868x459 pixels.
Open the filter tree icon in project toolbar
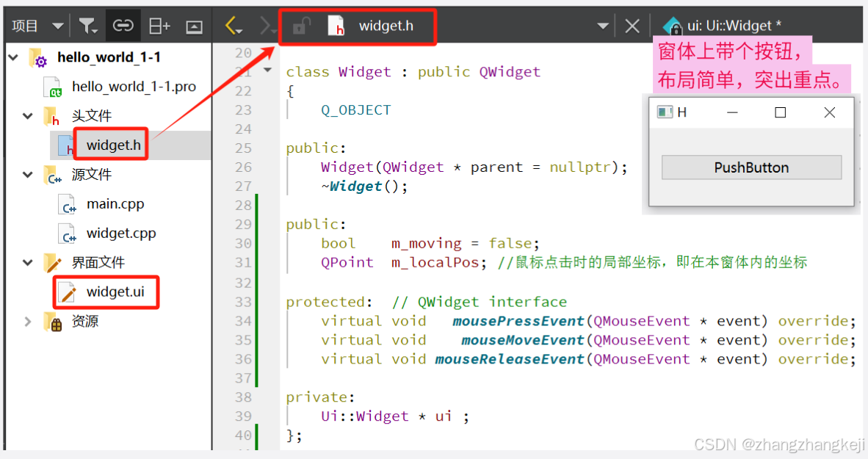coord(88,26)
